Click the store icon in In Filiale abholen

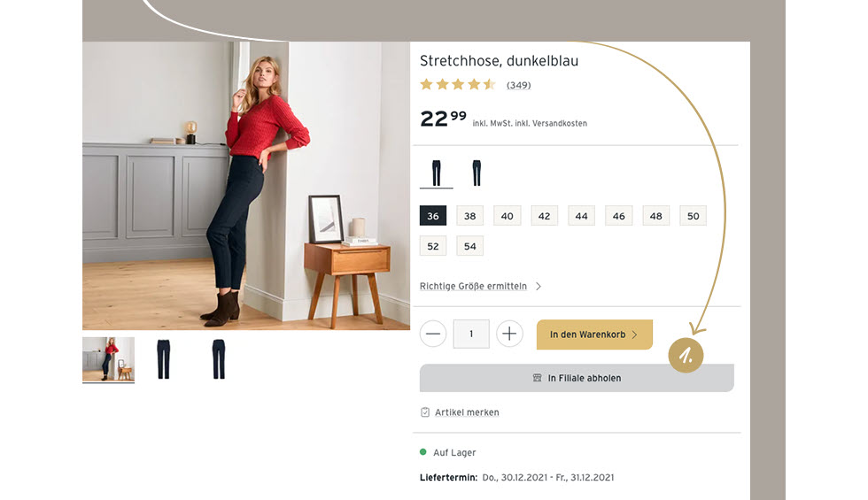537,378
